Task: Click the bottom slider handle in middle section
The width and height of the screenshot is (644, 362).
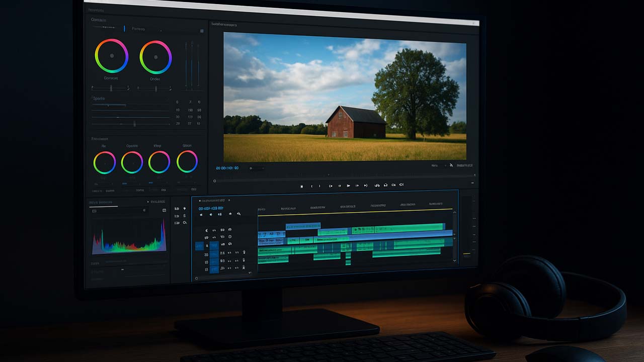Action: click(134, 124)
